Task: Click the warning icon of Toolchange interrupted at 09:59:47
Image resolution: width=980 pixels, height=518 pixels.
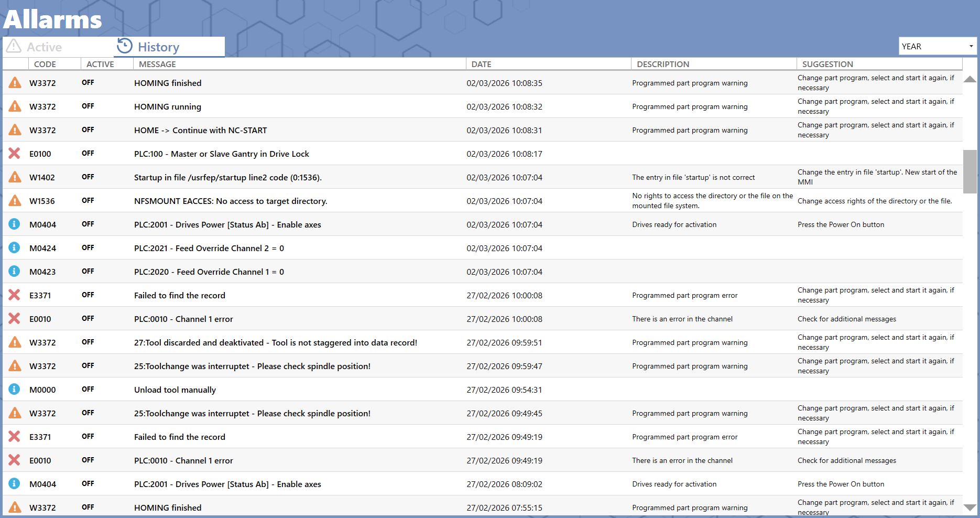Action: click(15, 366)
